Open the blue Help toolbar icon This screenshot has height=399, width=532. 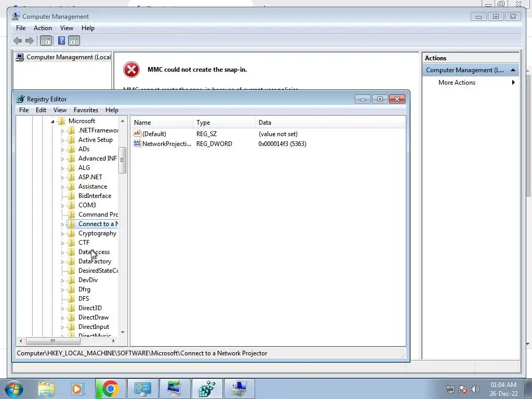click(61, 41)
